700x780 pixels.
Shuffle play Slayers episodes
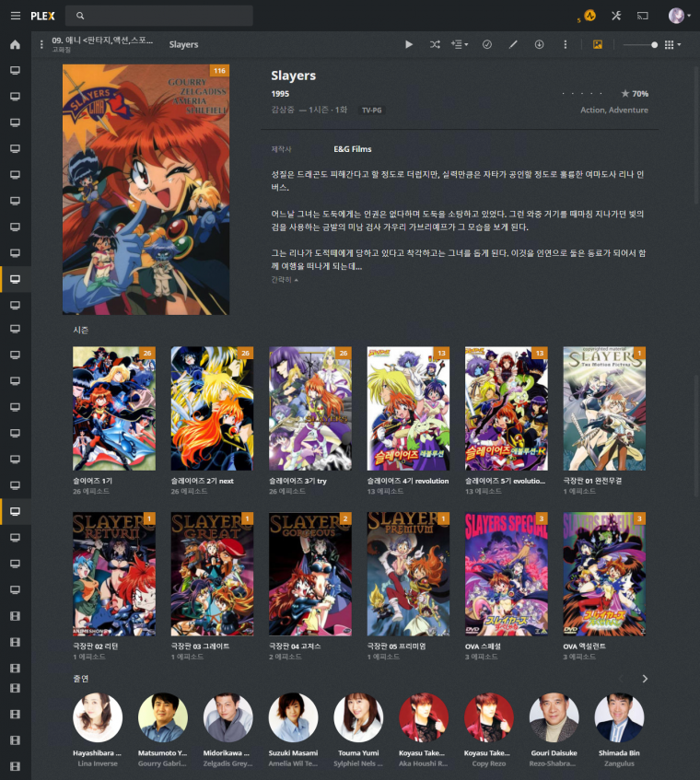click(x=435, y=44)
